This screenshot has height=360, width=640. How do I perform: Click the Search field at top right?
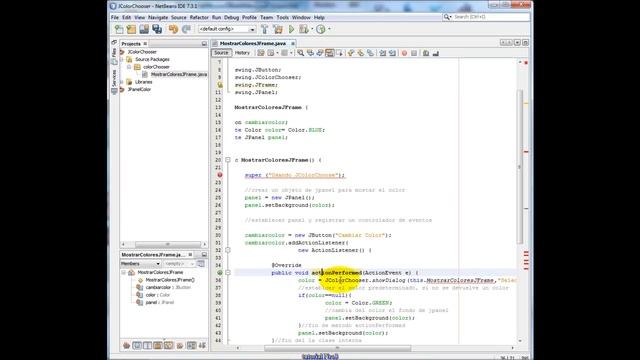point(487,17)
